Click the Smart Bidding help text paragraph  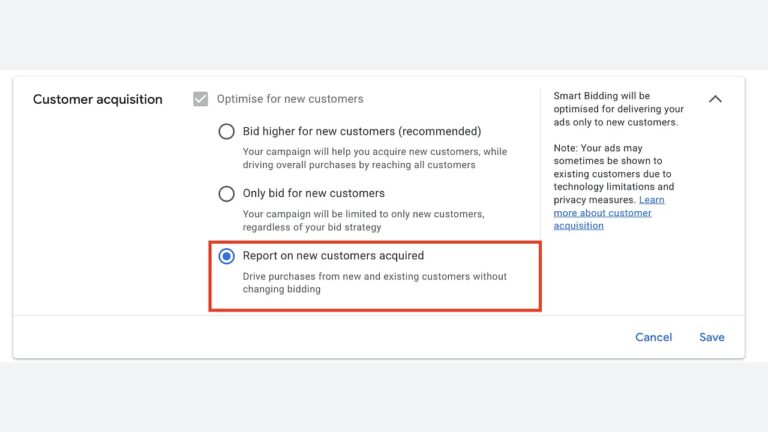pyautogui.click(x=619, y=109)
